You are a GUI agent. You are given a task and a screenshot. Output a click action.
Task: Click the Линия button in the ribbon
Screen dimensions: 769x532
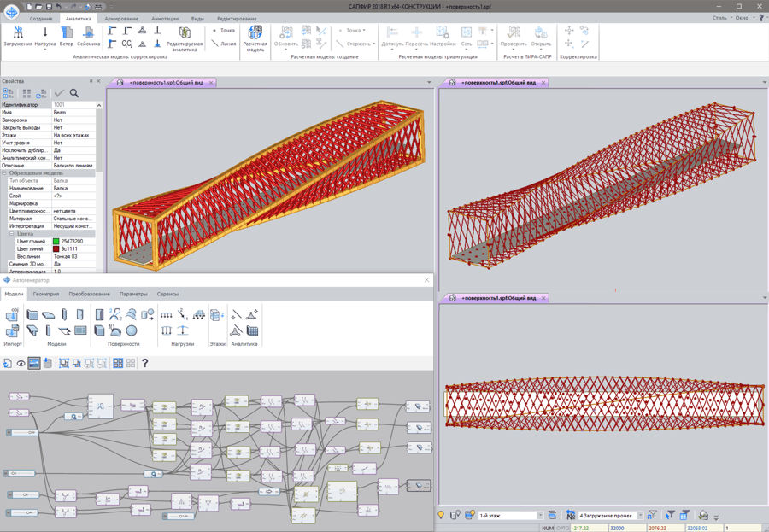click(x=225, y=43)
